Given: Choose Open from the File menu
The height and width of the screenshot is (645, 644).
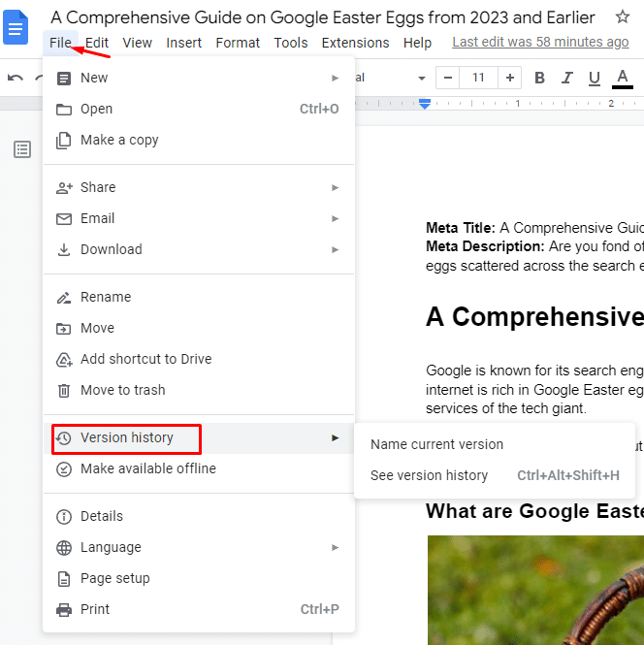Looking at the screenshot, I should [x=199, y=109].
